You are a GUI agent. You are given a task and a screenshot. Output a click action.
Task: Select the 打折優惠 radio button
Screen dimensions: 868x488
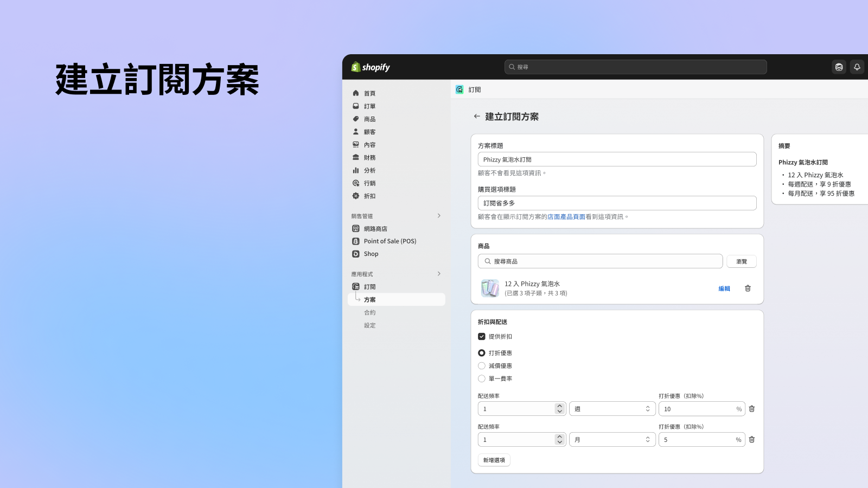(x=482, y=353)
